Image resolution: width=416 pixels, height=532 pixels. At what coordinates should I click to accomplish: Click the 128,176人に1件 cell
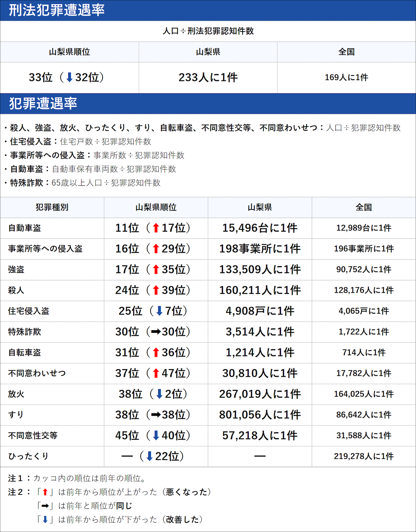click(364, 290)
